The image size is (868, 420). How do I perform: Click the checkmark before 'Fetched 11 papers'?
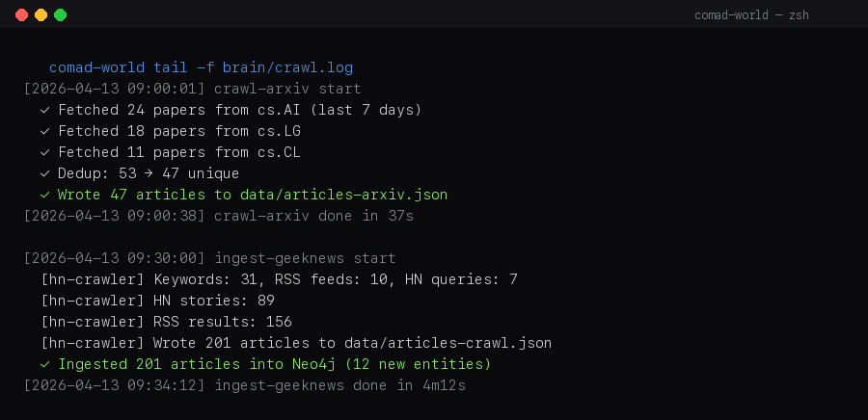(44, 152)
